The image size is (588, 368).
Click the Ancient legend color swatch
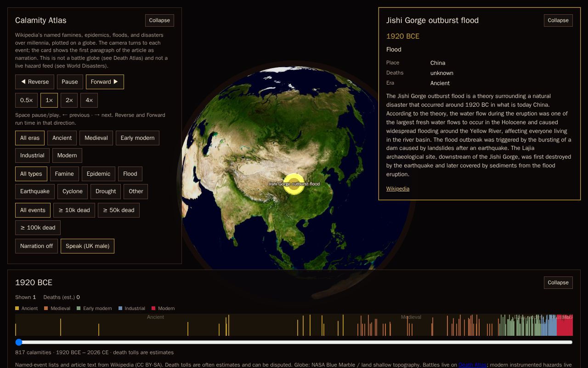17,308
